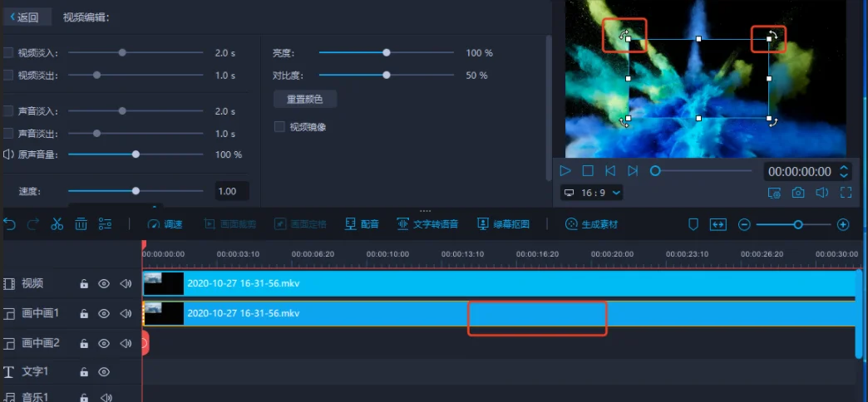The image size is (868, 402).
Task: Mute the 画中画2 track audio
Action: [x=126, y=343]
